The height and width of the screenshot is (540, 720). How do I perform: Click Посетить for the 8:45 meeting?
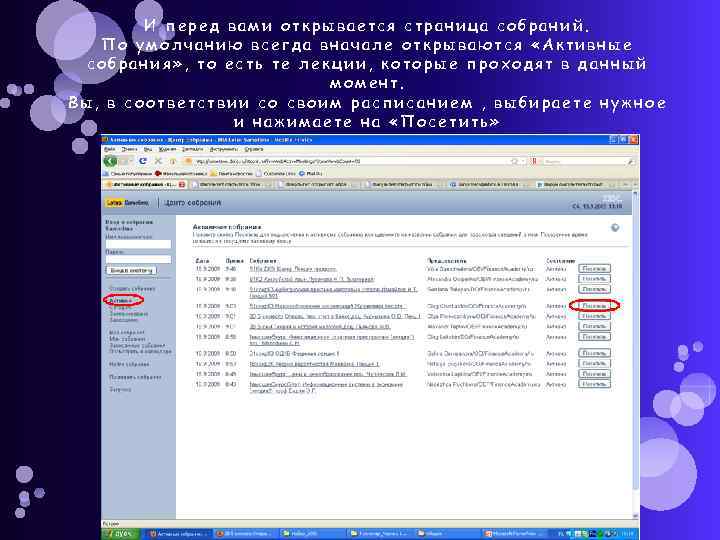pyautogui.click(x=594, y=374)
